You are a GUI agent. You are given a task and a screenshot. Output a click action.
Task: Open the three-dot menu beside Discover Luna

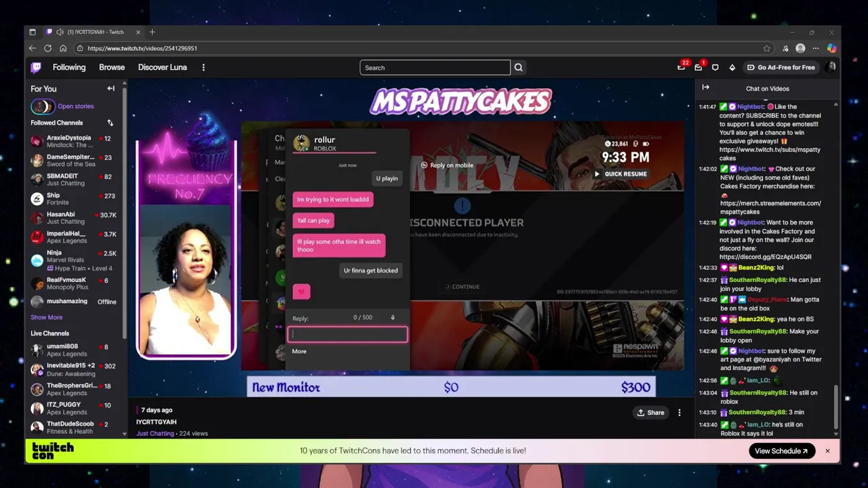[203, 67]
